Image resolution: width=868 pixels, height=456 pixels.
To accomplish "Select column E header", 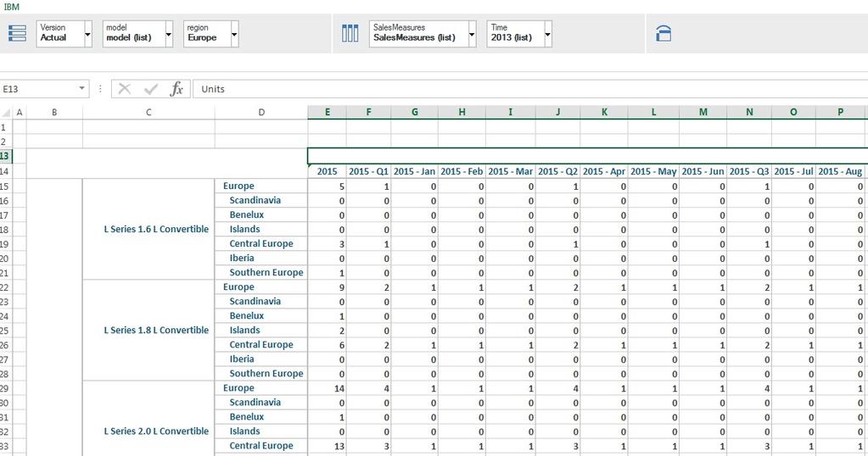I will click(x=328, y=112).
